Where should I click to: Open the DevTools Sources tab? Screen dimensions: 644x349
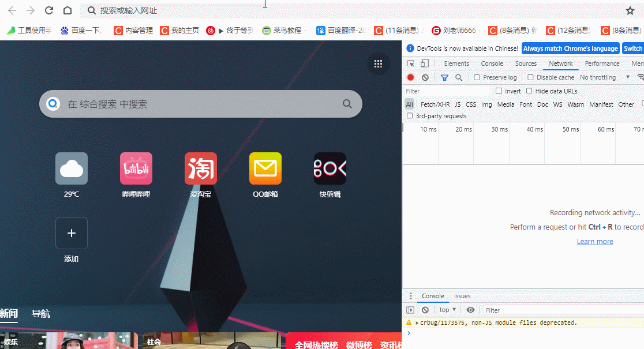tap(526, 63)
